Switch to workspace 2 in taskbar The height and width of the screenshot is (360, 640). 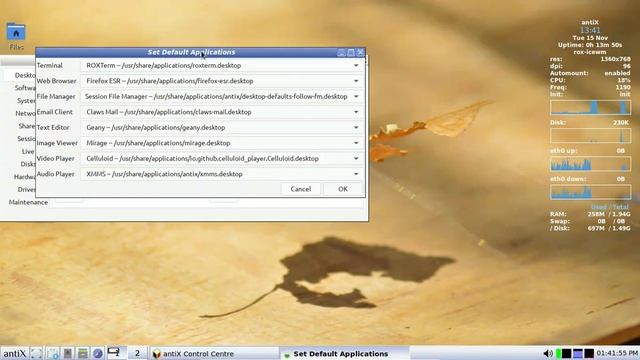coord(137,353)
